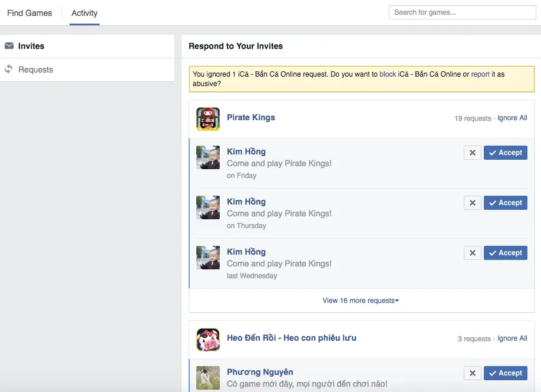Click the Heo Đến Rồi pig game icon
Screen dimensions: 541x392
click(207, 340)
